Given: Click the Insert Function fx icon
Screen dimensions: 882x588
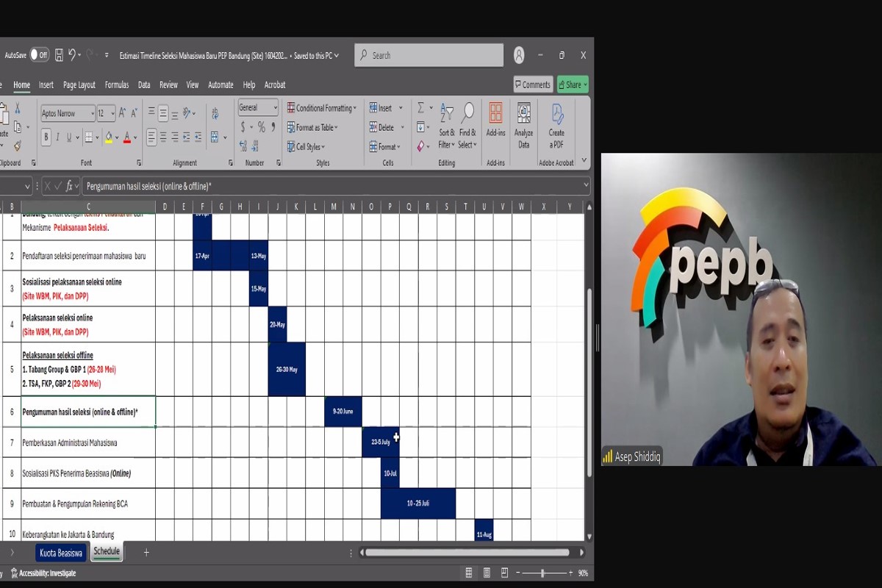Looking at the screenshot, I should tap(69, 187).
